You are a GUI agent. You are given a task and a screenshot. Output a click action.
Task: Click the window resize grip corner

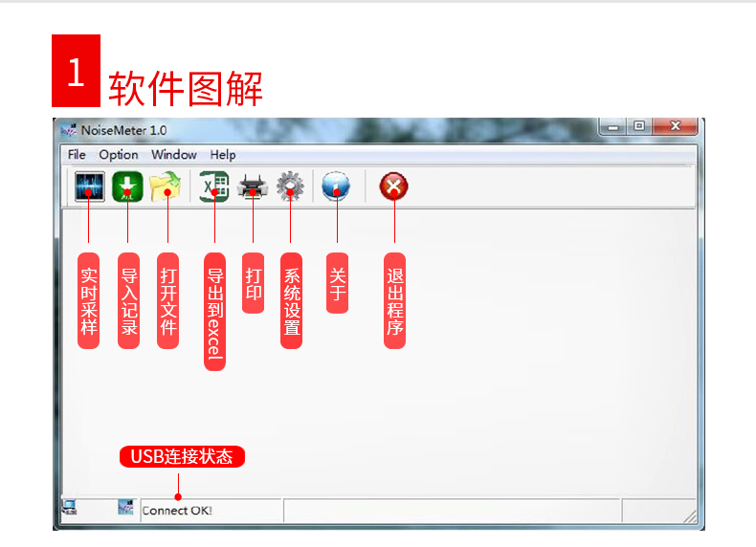(690, 516)
